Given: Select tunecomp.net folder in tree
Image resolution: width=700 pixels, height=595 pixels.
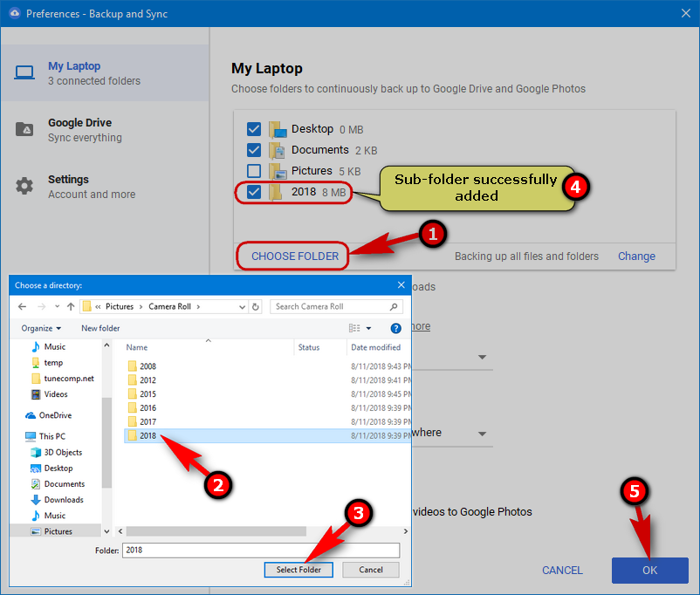Looking at the screenshot, I should 63,379.
